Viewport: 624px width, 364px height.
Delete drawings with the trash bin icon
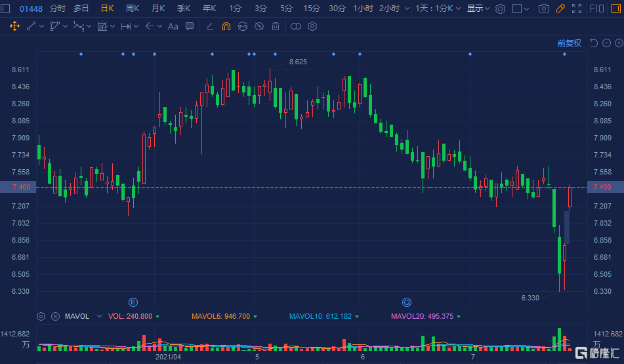tap(276, 26)
